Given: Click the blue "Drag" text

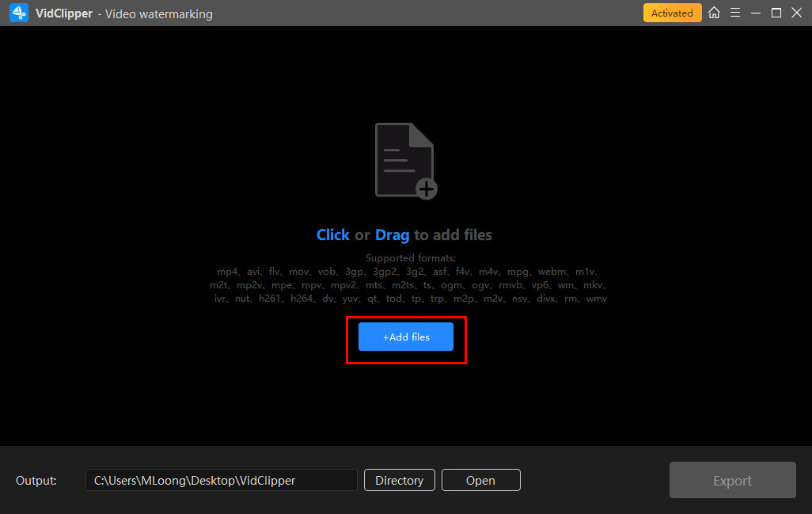Looking at the screenshot, I should [x=392, y=235].
